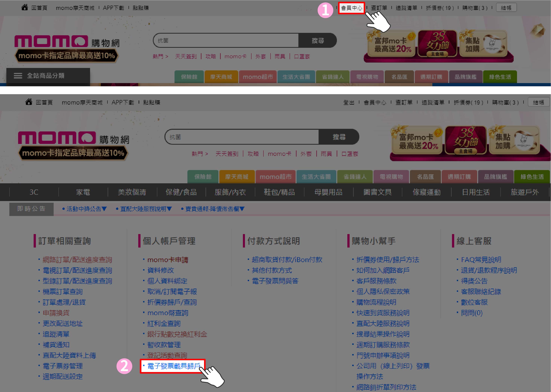Open the 銀行點數兌換紅利金 link

pos(177,334)
